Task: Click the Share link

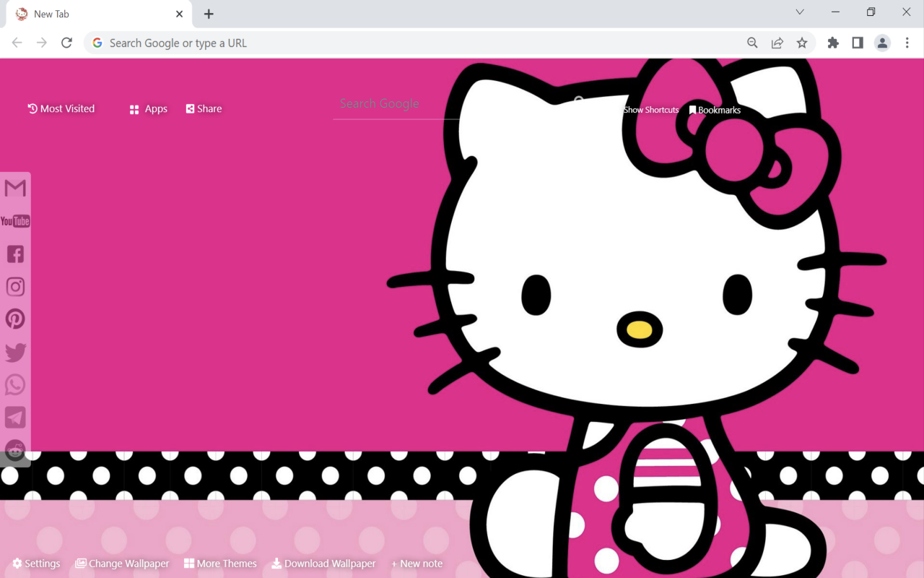Action: [x=204, y=108]
